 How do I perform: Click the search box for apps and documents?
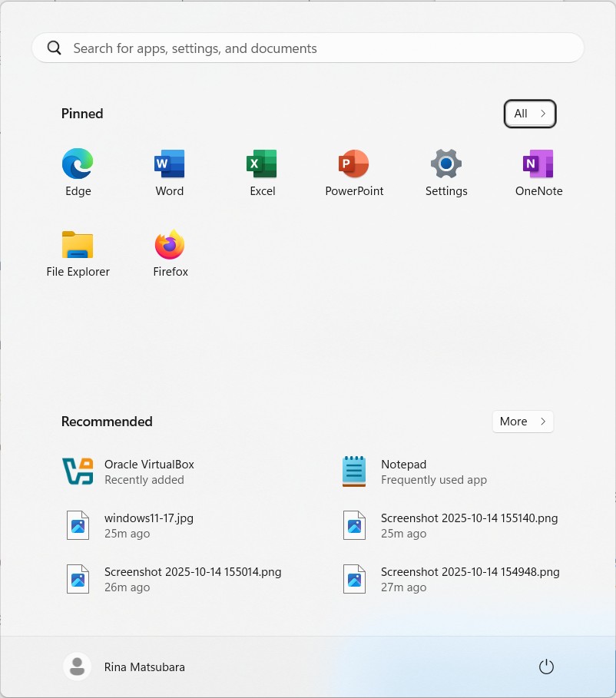(x=307, y=48)
